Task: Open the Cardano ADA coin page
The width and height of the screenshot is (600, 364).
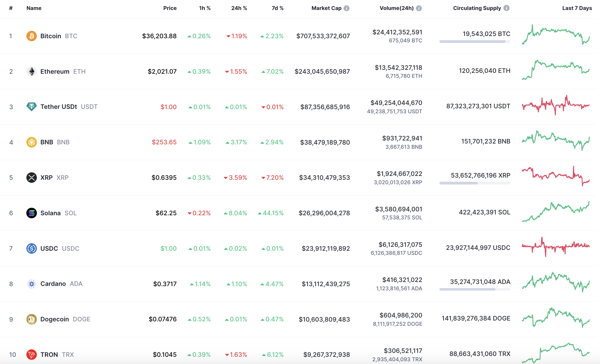Action: coord(53,284)
